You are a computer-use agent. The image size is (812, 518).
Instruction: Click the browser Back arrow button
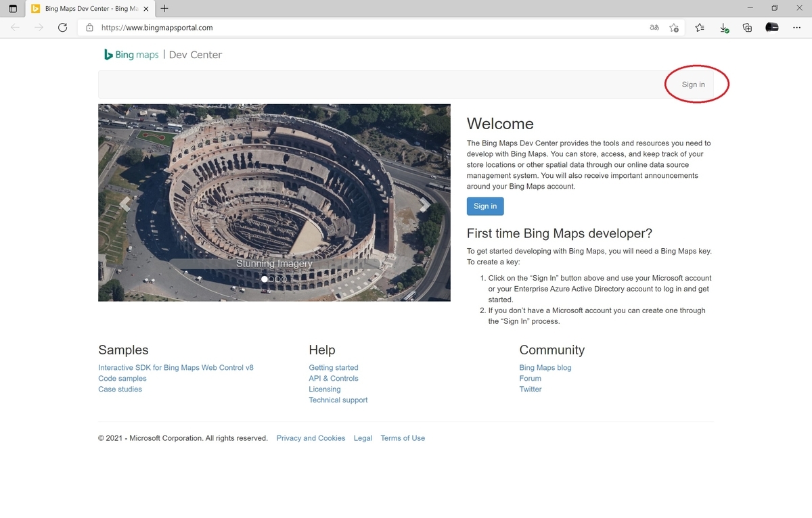point(16,28)
